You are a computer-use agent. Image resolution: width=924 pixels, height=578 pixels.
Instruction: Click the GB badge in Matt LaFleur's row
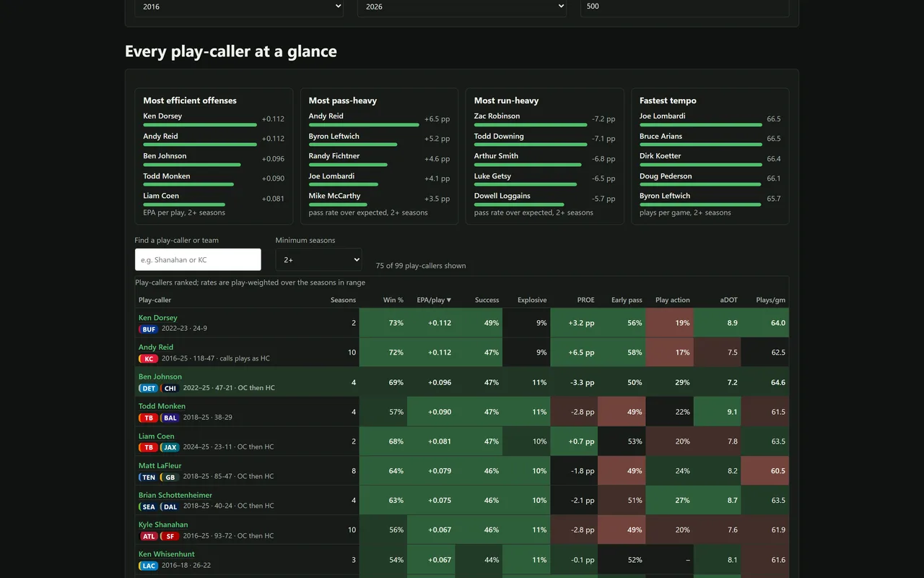(x=170, y=477)
